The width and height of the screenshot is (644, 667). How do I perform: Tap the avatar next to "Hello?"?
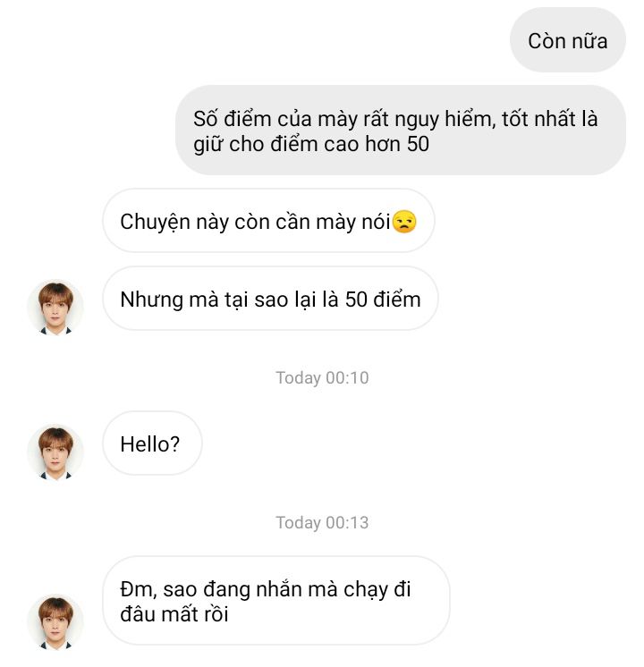55,452
